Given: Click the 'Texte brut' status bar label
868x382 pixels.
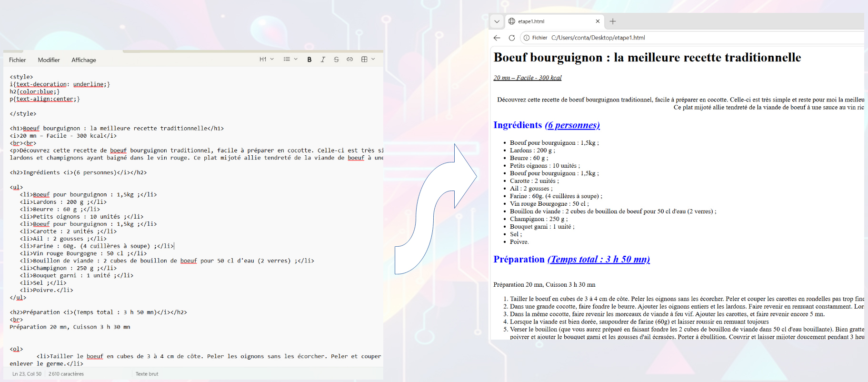Looking at the screenshot, I should click(147, 374).
